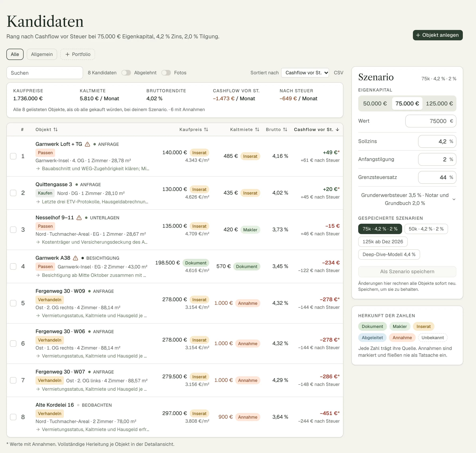Click the Cashflow vor St. descending arrow
The image size is (476, 453).
coord(337,129)
